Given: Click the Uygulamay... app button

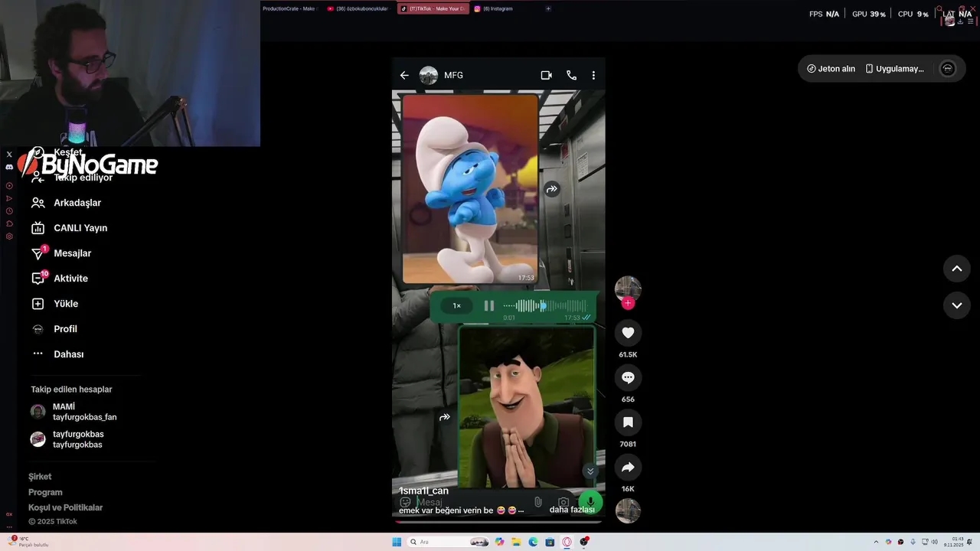Looking at the screenshot, I should (894, 69).
